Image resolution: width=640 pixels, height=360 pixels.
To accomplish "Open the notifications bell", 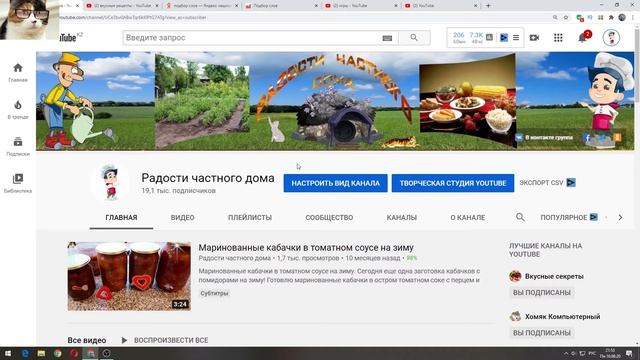I will point(582,38).
